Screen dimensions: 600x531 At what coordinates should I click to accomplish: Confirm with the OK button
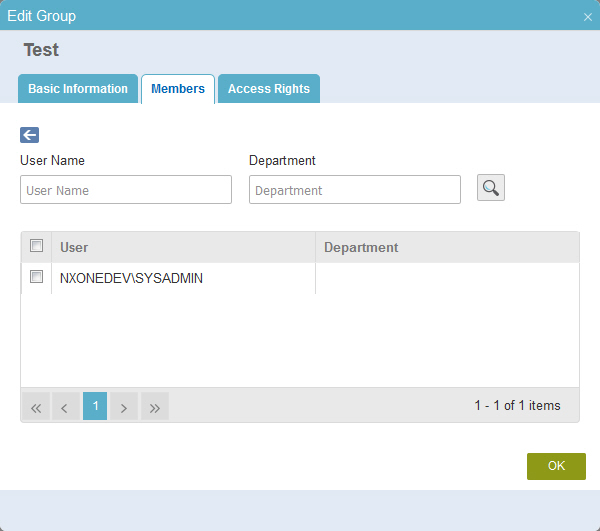[x=556, y=466]
